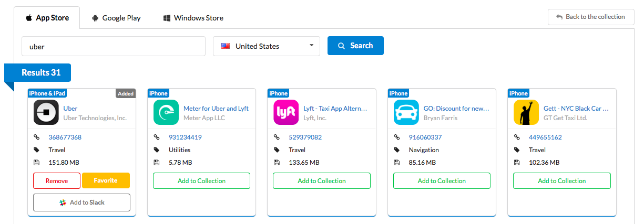Click the Meter for Uber and Lyft icon
644x224 pixels.
[x=166, y=113]
